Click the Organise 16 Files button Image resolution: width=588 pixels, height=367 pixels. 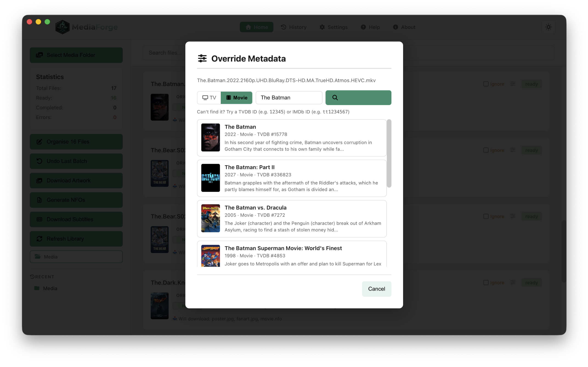pos(76,142)
